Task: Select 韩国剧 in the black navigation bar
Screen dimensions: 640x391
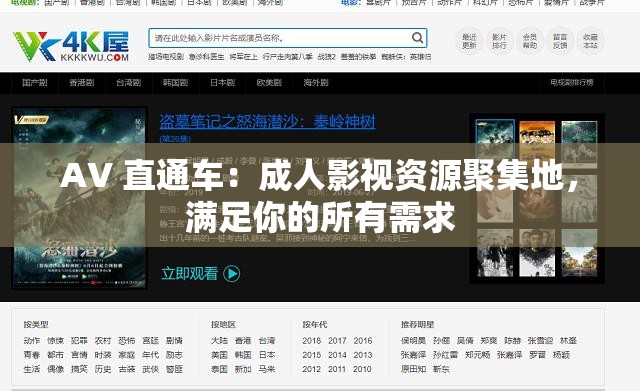Action: pos(175,83)
